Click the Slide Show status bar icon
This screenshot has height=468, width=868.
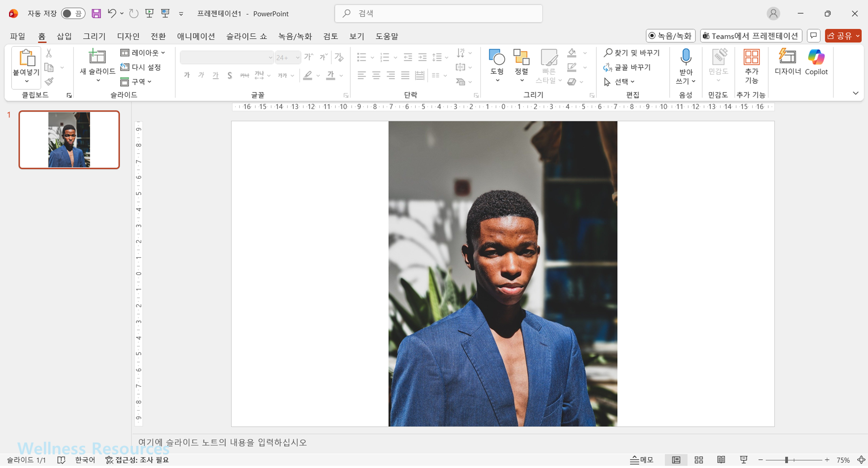point(744,460)
